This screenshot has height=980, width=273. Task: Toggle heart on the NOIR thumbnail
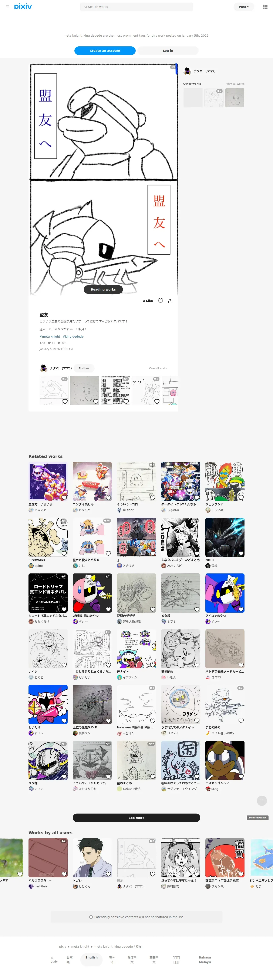241,553
